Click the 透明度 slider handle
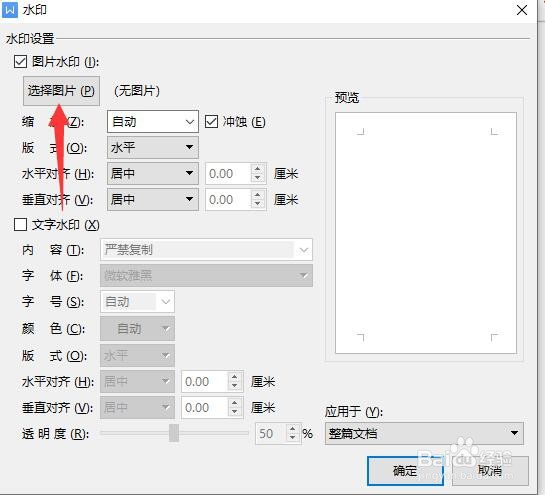 pos(174,433)
